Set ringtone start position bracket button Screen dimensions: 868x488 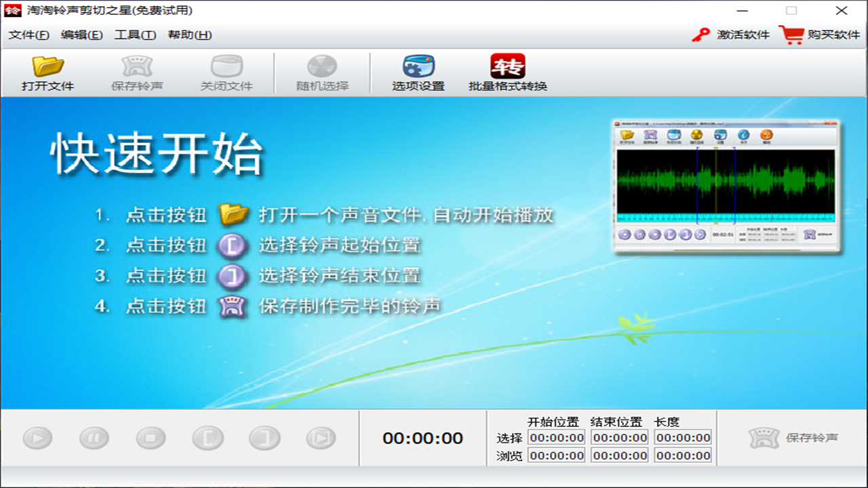(x=208, y=439)
